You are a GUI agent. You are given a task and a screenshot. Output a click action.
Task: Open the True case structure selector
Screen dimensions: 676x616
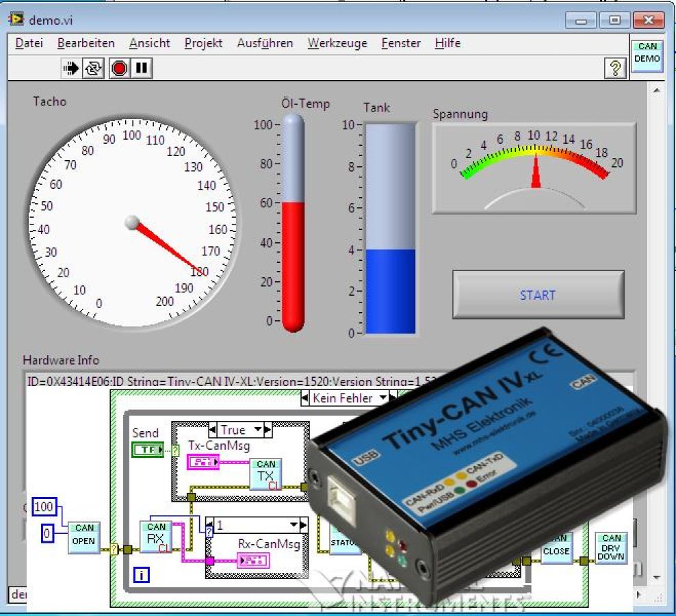tap(239, 430)
